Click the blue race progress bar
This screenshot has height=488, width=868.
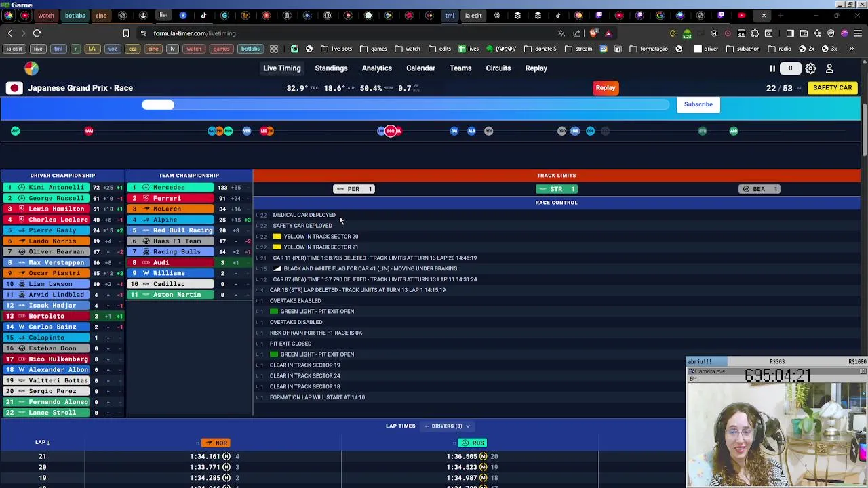click(x=407, y=104)
